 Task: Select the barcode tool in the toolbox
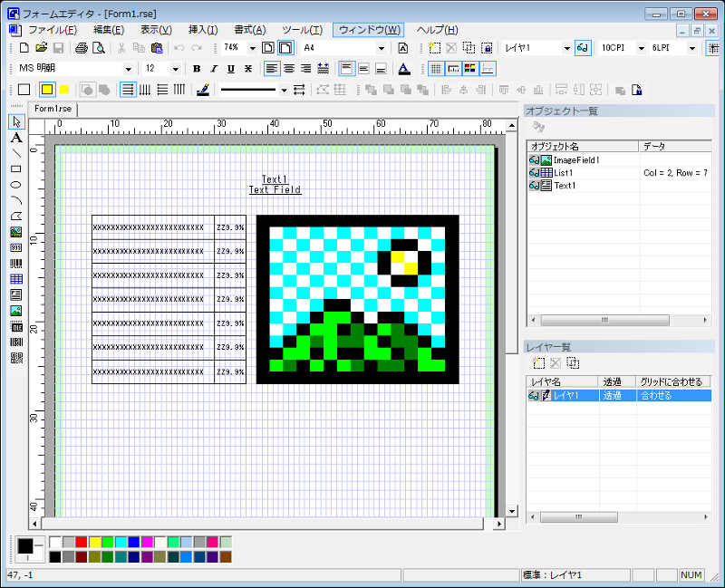[x=16, y=264]
